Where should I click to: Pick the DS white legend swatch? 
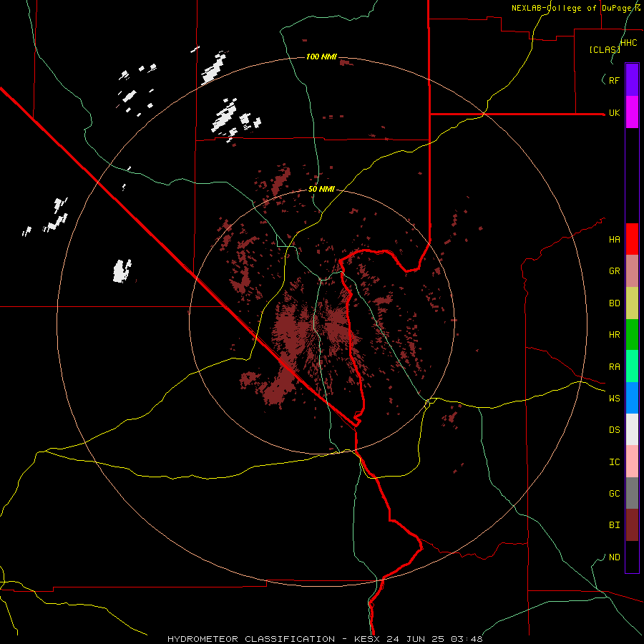[632, 429]
